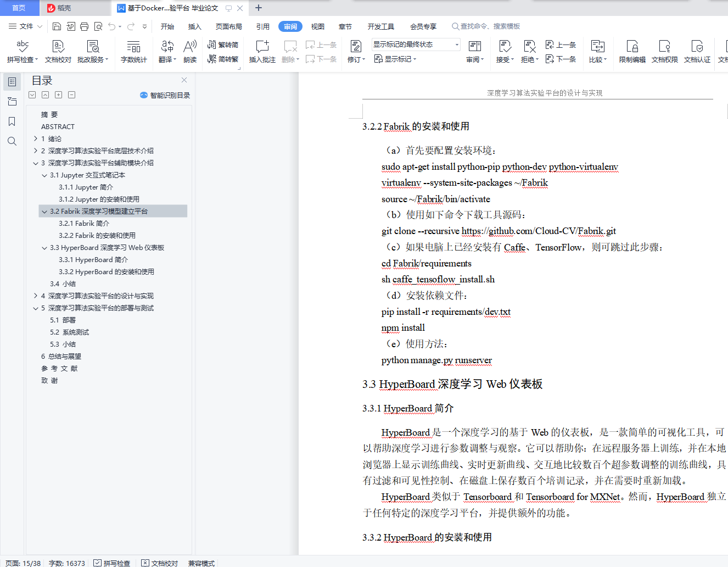Click the expand-all outline icon (plus)
Image resolution: width=728 pixels, height=567 pixels.
tap(59, 95)
